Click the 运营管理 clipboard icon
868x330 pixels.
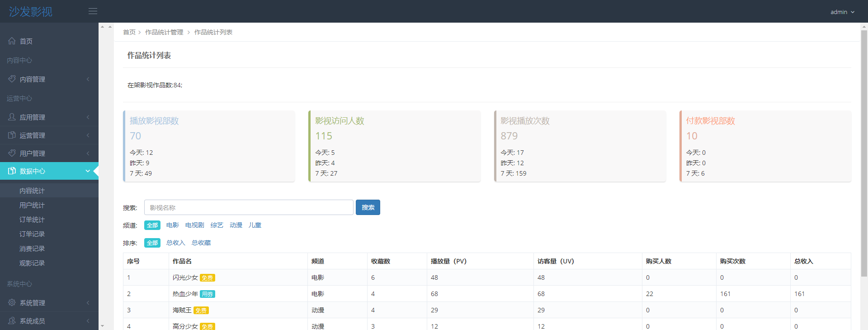(12, 135)
